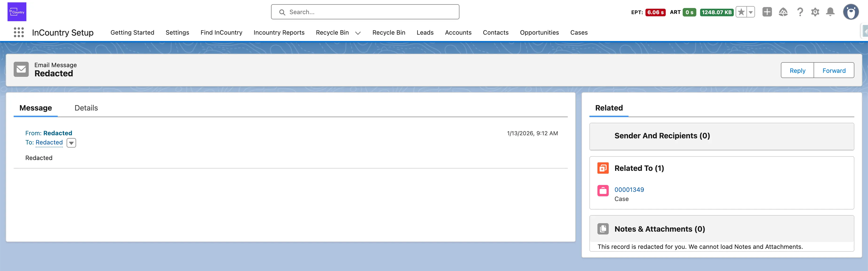Click the Favorites star icon

741,12
